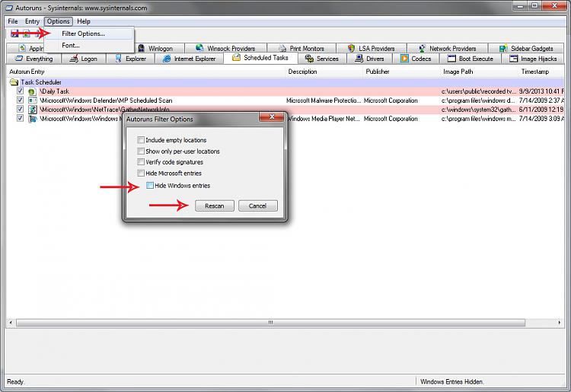
Task: Click Cancel in Filter Options dialog
Action: 258,206
